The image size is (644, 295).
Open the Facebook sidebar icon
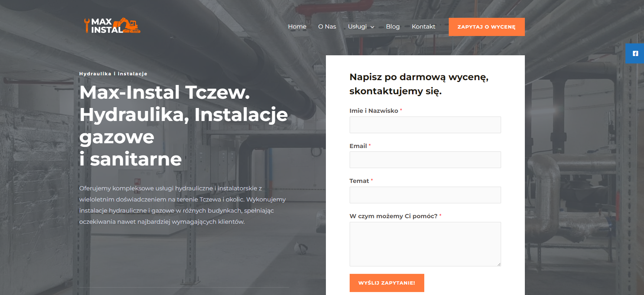pyautogui.click(x=635, y=53)
